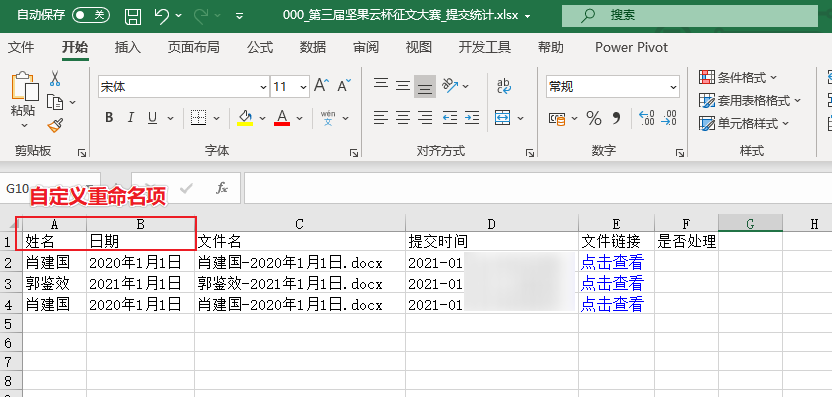Open Customize Quick Access Toolbar dropdown

[x=239, y=15]
